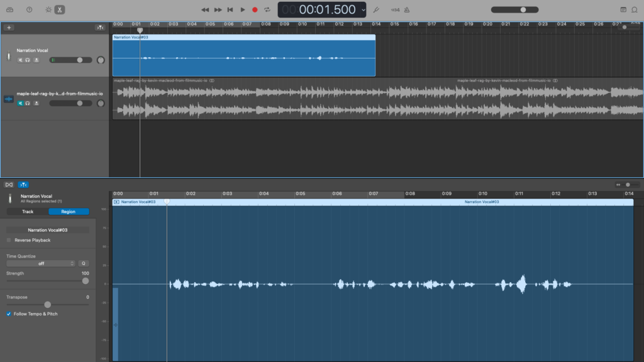Click the Q quantize button
This screenshot has height=362, width=644.
point(84,263)
